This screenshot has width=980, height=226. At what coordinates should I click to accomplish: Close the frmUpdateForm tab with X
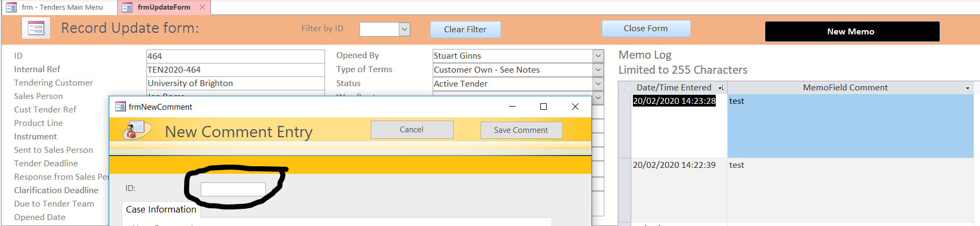202,7
